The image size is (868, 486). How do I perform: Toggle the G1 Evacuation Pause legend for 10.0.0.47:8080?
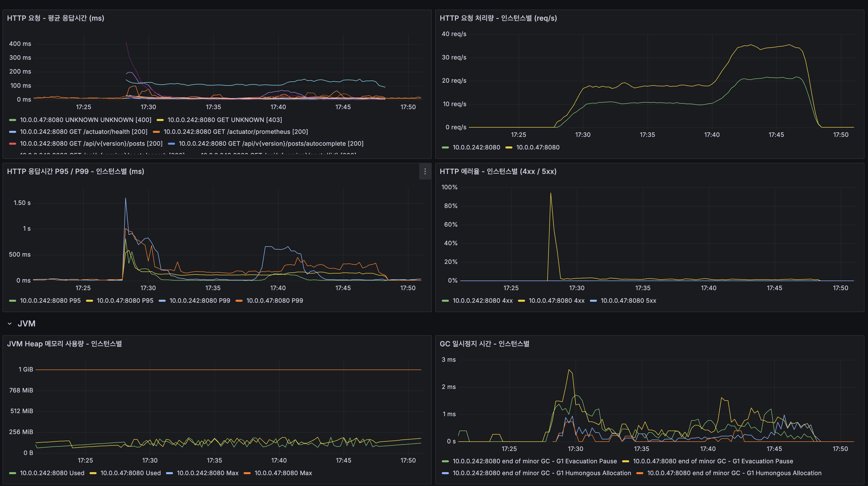713,461
